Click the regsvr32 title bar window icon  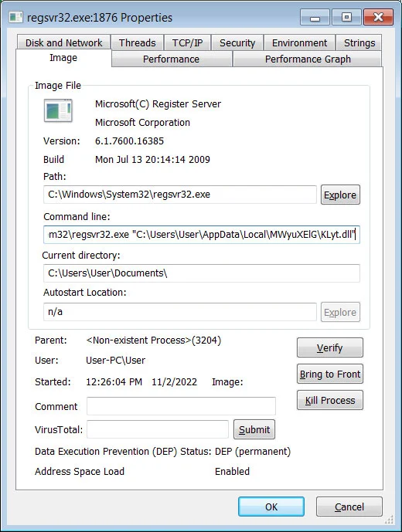(15, 17)
